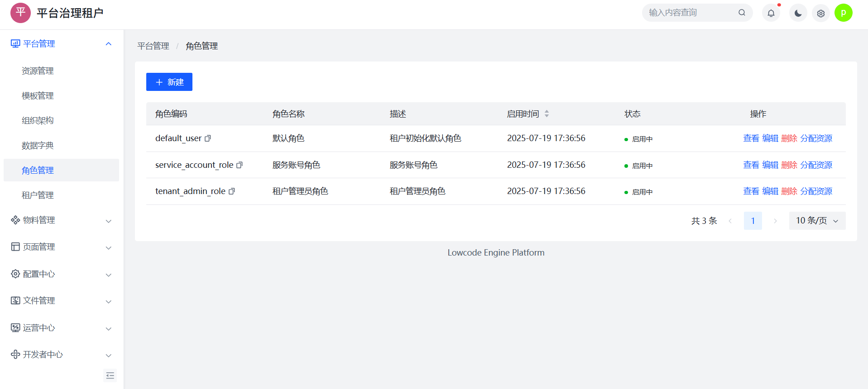Delete the tenant_admin_role row
The height and width of the screenshot is (389, 868).
click(789, 191)
